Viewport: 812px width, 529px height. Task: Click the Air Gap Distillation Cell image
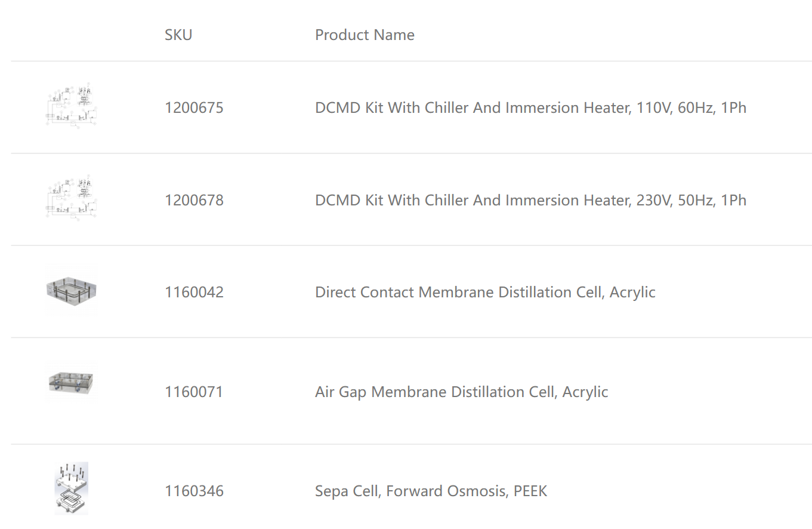[x=72, y=380]
